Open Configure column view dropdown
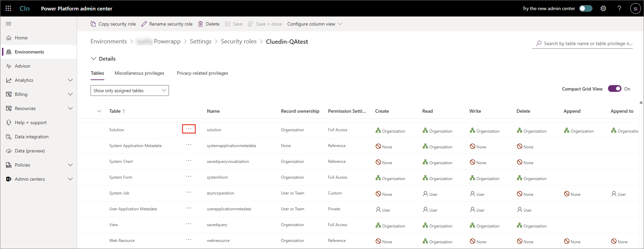The width and height of the screenshot is (644, 249). 315,24
